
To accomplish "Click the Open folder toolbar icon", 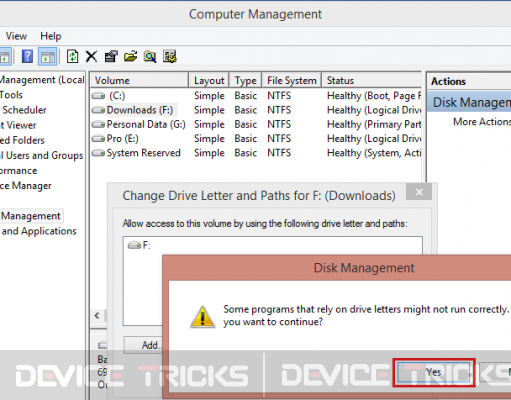I will point(130,56).
